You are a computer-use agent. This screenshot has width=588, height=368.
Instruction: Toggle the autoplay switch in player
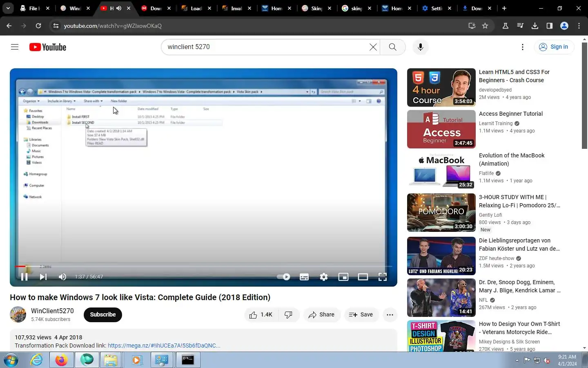tap(283, 277)
